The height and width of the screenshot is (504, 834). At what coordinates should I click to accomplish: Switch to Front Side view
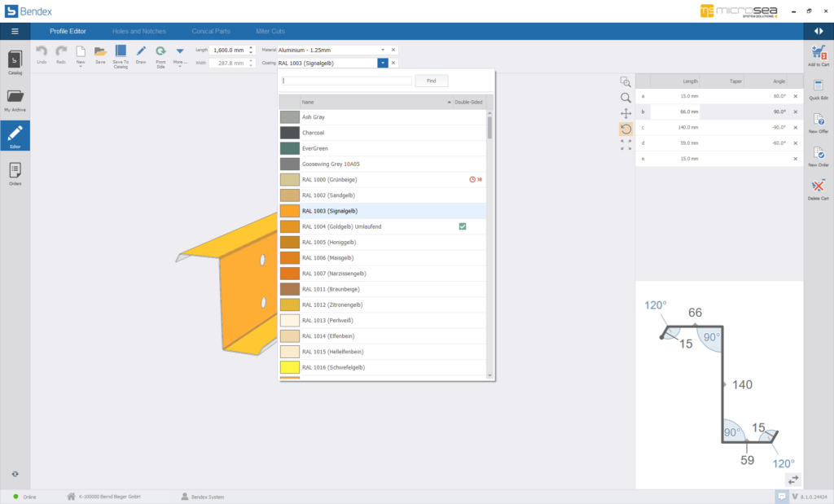tap(160, 54)
